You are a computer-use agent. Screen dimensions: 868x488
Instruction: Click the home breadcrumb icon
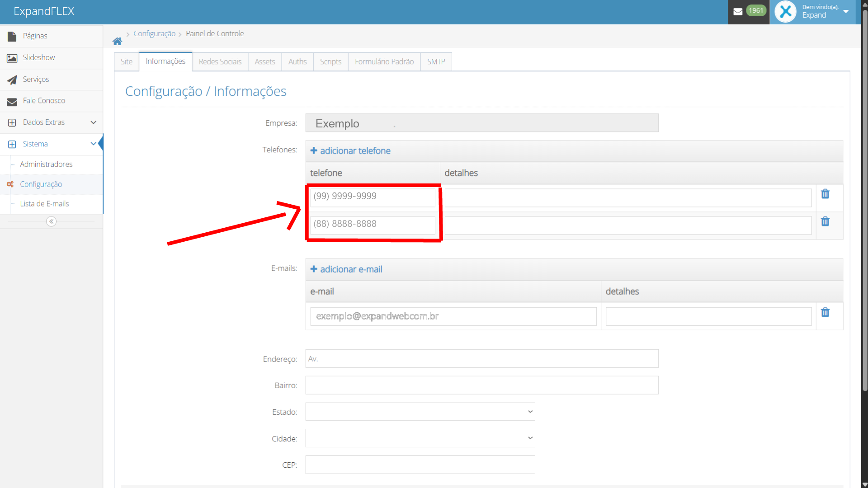tap(117, 42)
